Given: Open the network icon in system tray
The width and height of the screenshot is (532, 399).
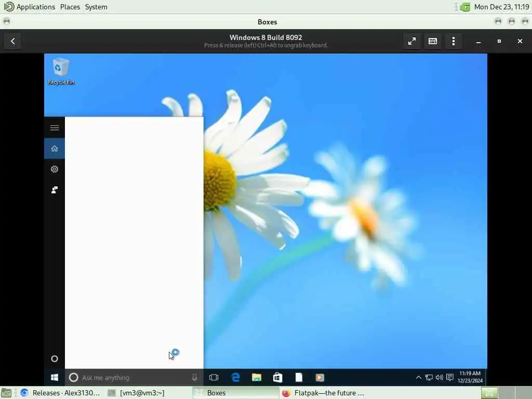Looking at the screenshot, I should click(429, 377).
